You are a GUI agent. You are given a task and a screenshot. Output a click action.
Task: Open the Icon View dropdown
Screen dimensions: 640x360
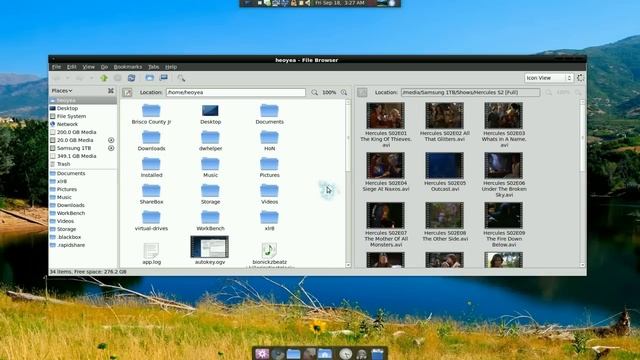point(549,78)
